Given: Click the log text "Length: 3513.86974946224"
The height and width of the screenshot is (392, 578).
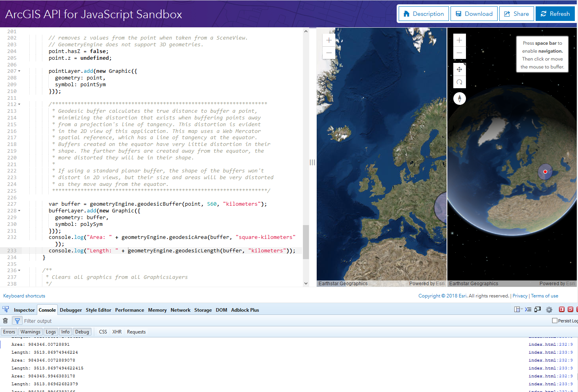Looking at the screenshot, I should (x=45, y=352).
